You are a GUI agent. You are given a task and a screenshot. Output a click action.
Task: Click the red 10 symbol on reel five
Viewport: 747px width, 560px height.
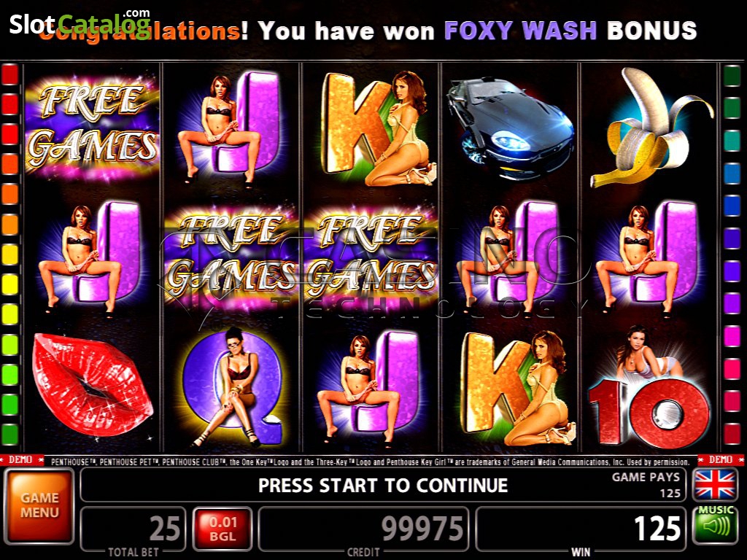click(649, 389)
